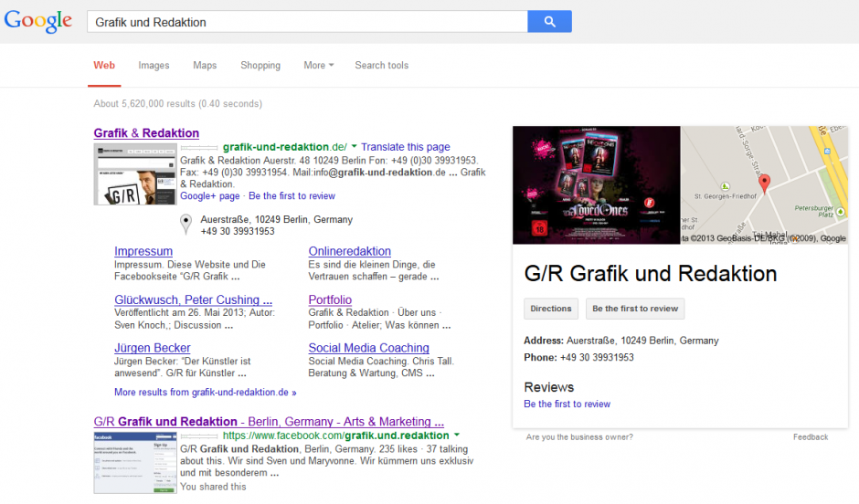Click Translate this page link

click(x=406, y=147)
